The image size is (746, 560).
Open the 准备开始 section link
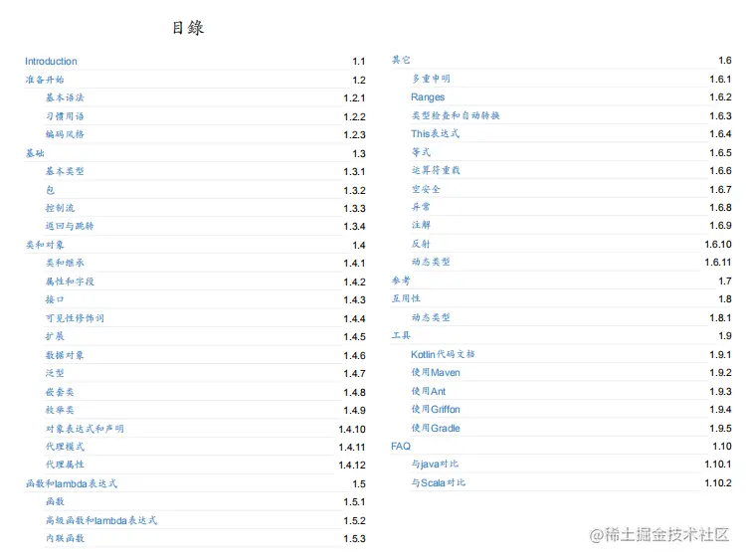click(x=45, y=80)
